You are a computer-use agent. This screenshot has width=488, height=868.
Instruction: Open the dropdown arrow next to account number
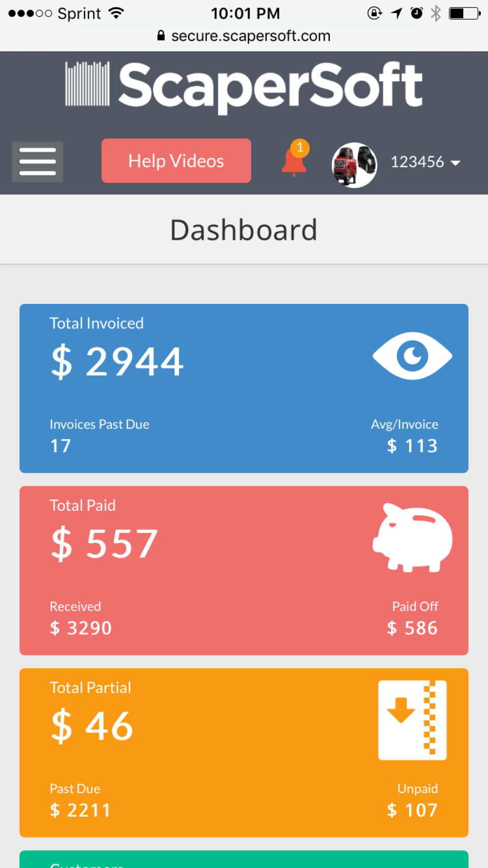[x=456, y=163]
